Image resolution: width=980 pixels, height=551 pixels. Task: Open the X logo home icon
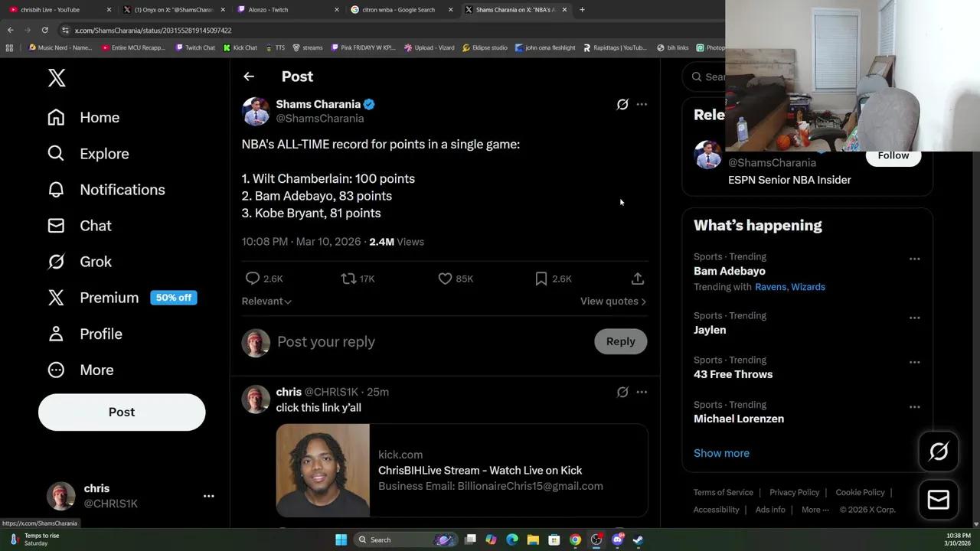click(x=57, y=77)
